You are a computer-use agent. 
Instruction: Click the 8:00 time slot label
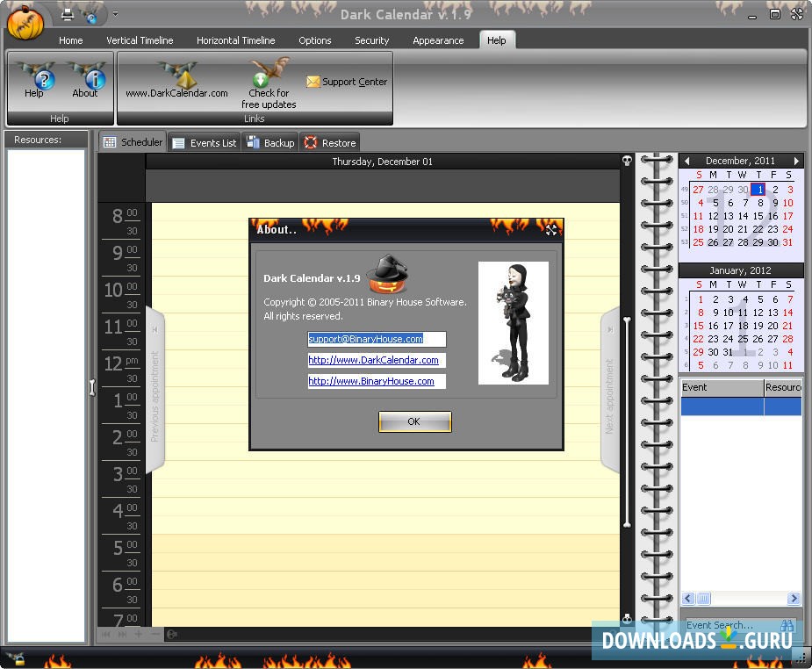125,216
